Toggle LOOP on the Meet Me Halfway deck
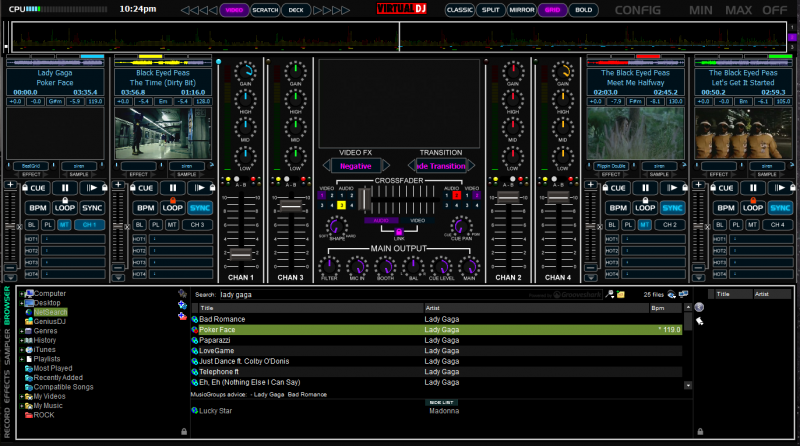Screen dimensions: 800x446 645,208
